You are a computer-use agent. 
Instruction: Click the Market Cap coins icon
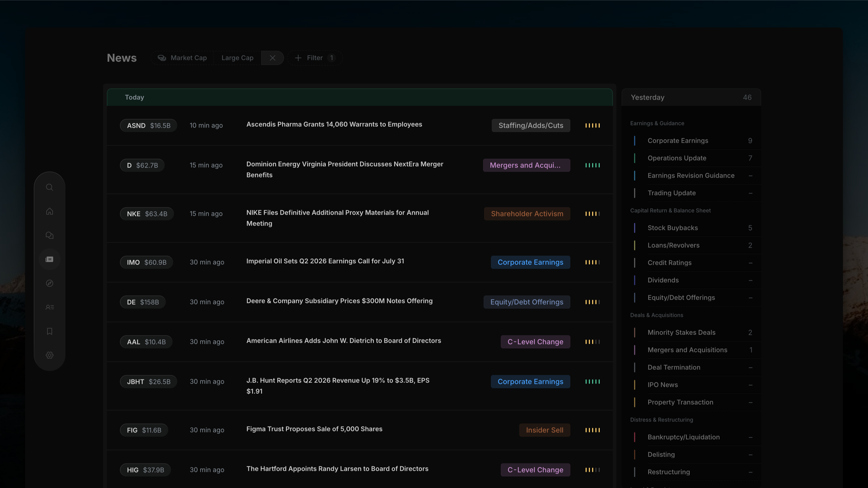click(162, 58)
